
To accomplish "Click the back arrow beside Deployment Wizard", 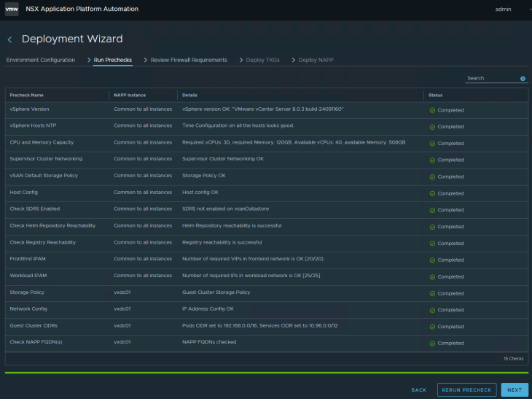I will [x=9, y=39].
